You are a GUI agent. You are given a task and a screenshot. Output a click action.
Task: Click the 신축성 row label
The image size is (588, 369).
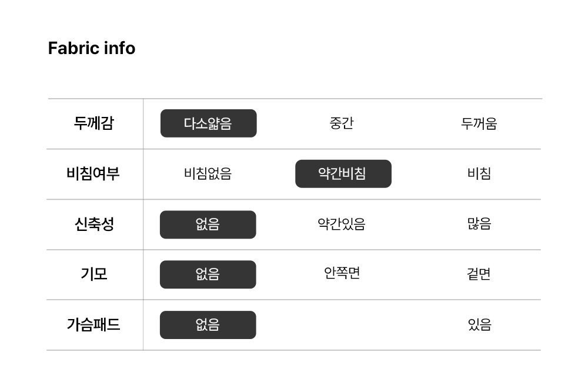click(x=94, y=224)
